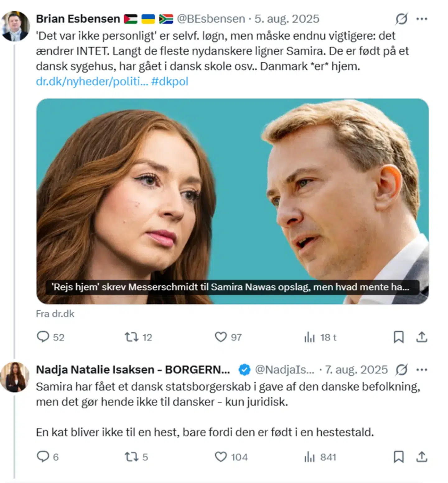Open the more options menu on Nadja's reply
Viewport: 448px width, 483px height.
tap(422, 370)
